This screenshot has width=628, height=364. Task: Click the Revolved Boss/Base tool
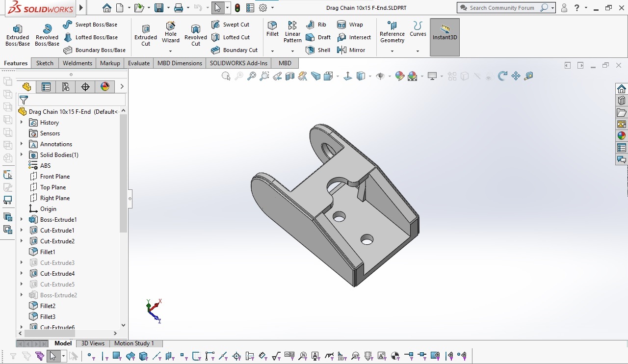pyautogui.click(x=47, y=35)
